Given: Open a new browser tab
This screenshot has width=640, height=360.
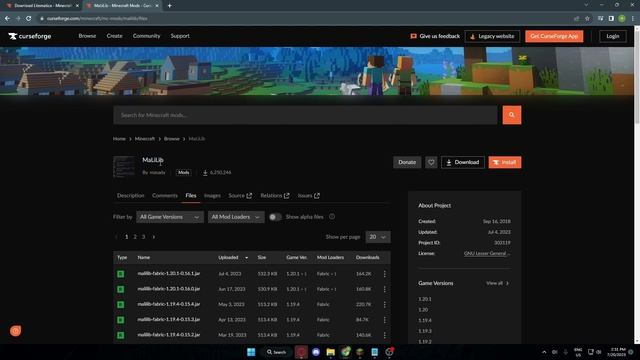Looking at the screenshot, I should (x=169, y=6).
